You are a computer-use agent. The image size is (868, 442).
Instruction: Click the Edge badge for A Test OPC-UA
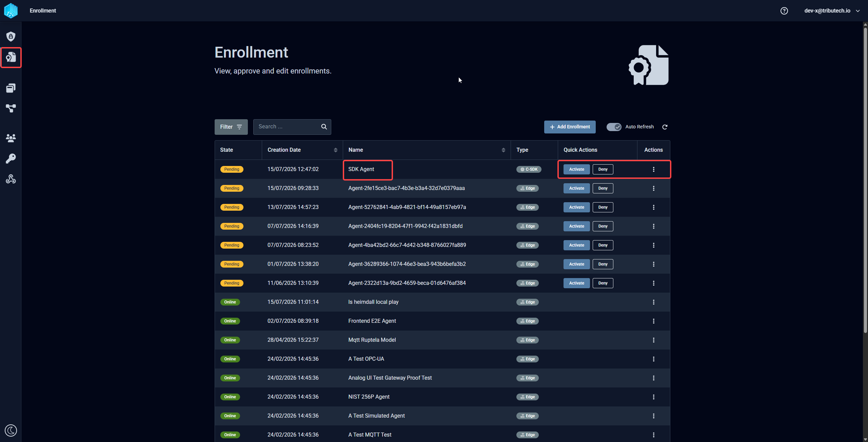[527, 359]
